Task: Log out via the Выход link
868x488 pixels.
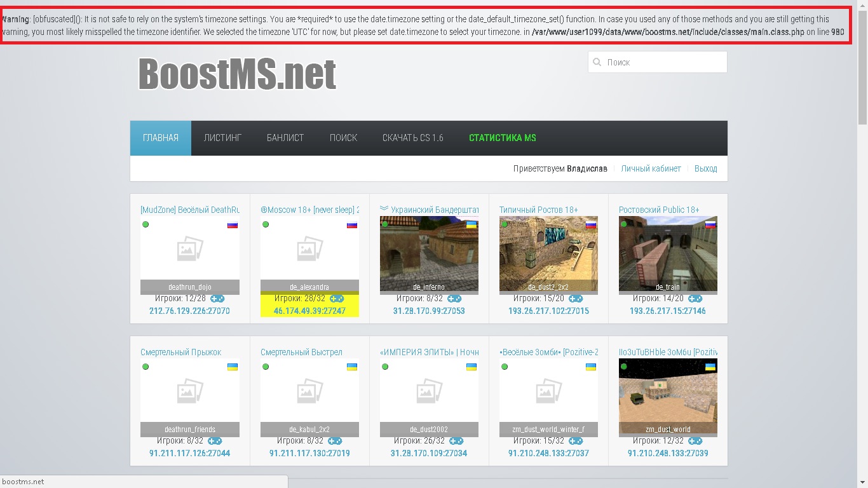Action: [x=706, y=169]
